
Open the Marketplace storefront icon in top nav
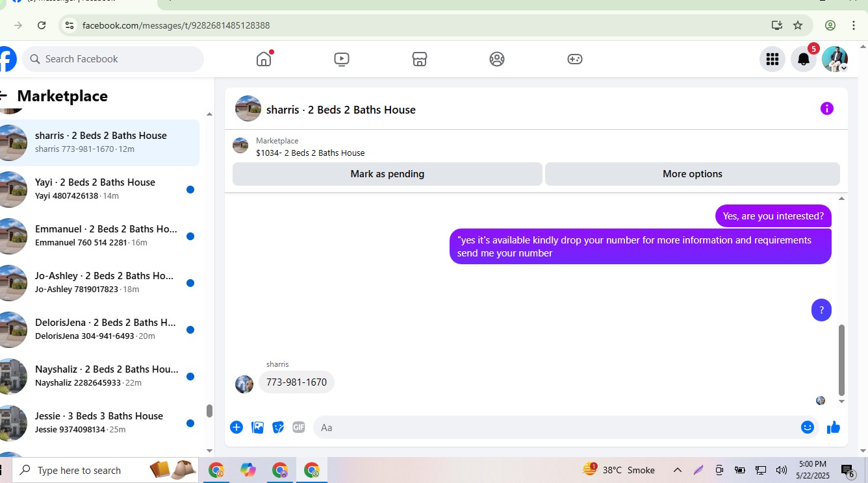420,59
